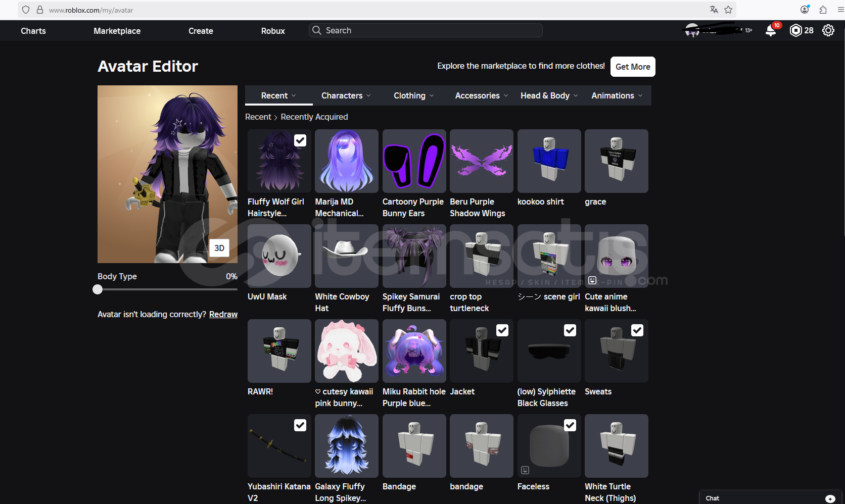Click the Get More button

point(633,67)
